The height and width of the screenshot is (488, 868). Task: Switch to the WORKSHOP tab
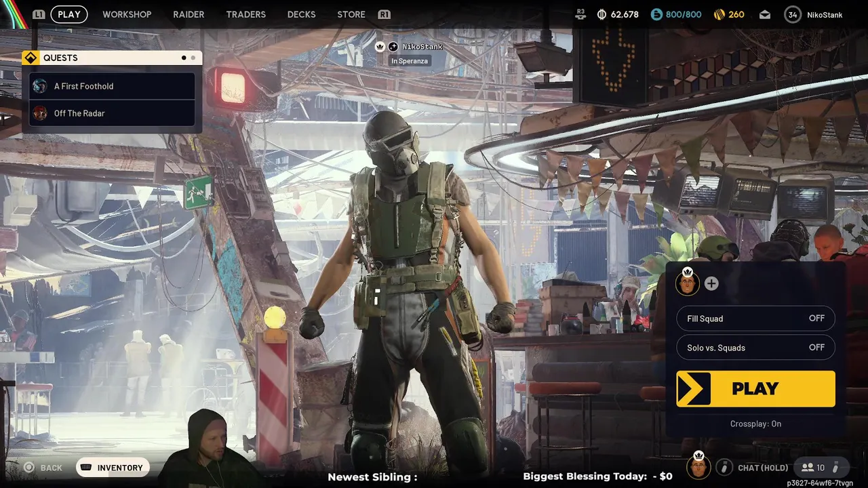point(127,14)
